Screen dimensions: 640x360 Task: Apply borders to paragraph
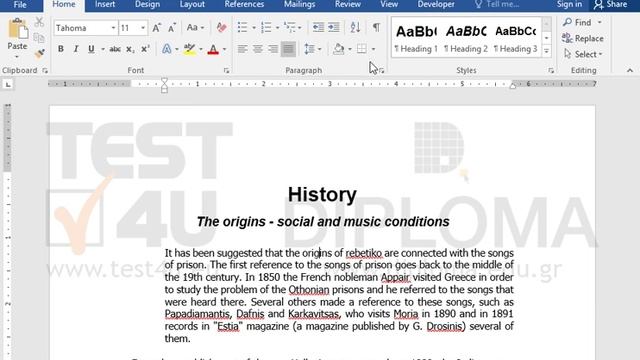click(x=362, y=49)
